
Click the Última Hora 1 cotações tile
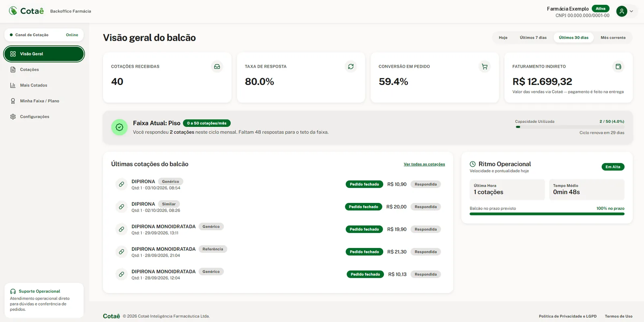507,190
